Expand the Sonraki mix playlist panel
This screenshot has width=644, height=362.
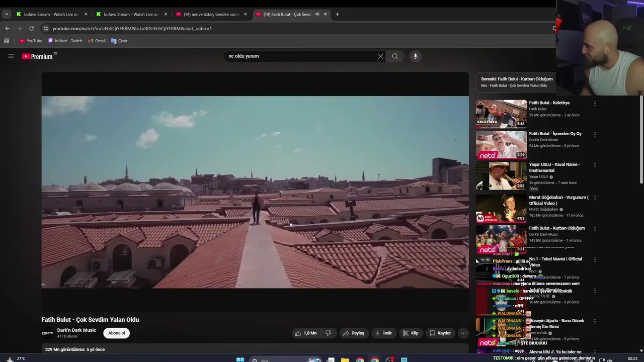point(516,82)
